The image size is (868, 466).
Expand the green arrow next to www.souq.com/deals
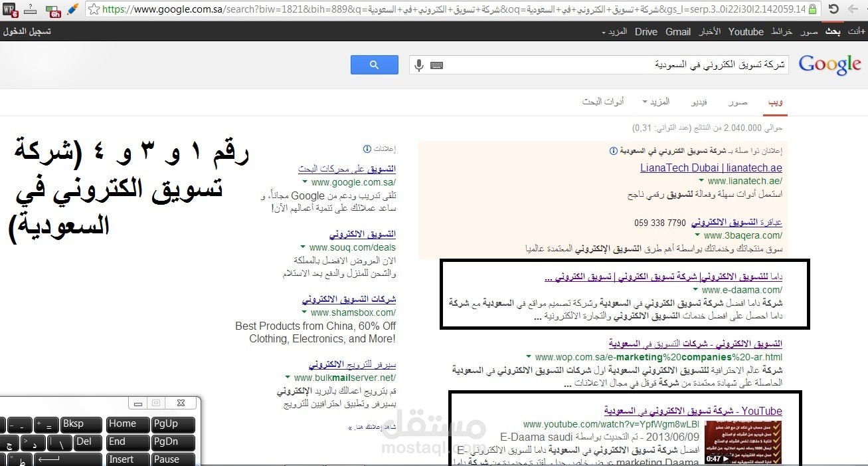click(x=303, y=247)
